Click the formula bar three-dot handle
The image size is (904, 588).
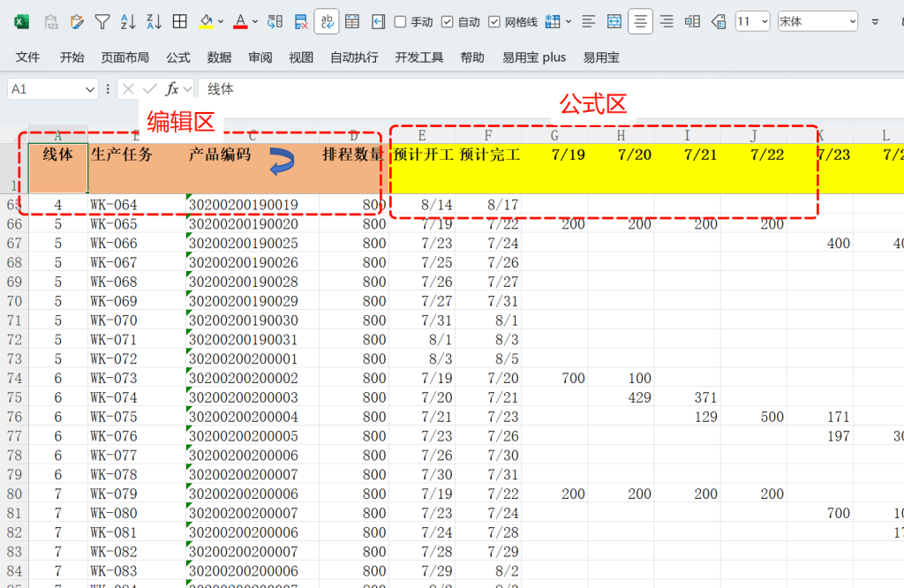coord(107,89)
